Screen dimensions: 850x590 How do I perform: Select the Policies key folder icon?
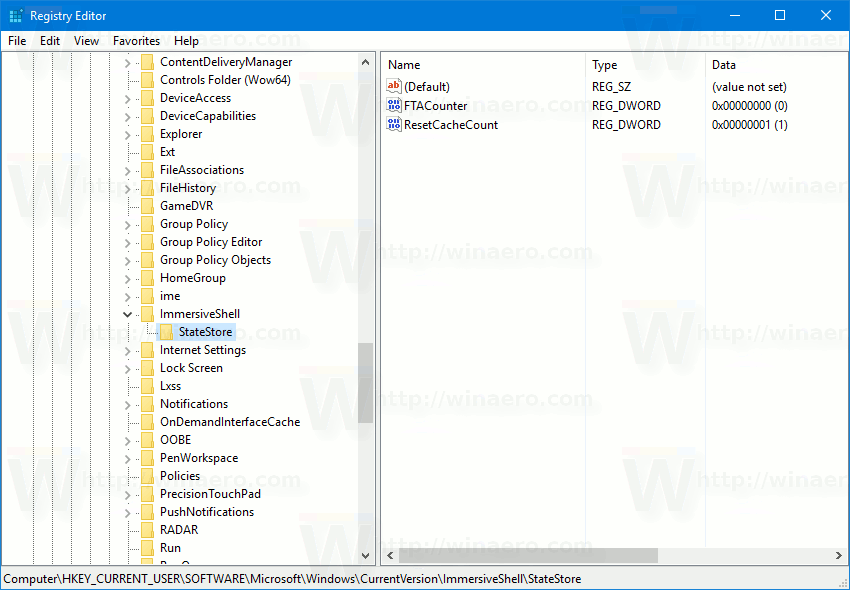click(x=145, y=475)
